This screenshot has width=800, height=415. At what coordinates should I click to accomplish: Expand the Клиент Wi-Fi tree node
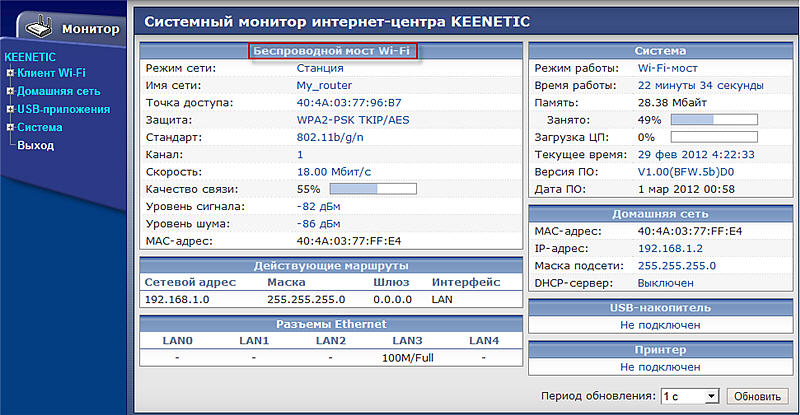pyautogui.click(x=9, y=73)
